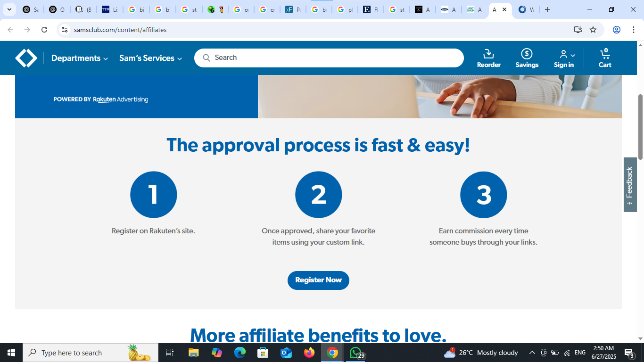The width and height of the screenshot is (644, 362).
Task: Reload the page with refresh icon
Action: click(x=44, y=30)
